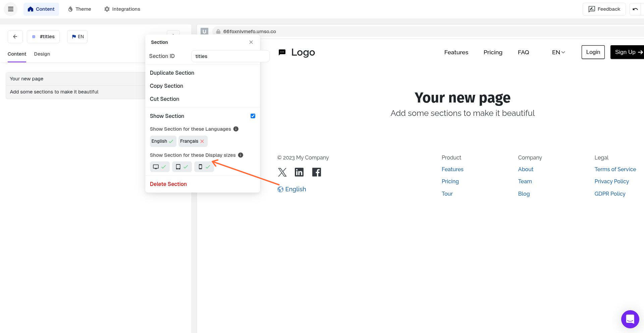Click the LinkedIn social icon
This screenshot has width=644, height=333.
pos(299,172)
